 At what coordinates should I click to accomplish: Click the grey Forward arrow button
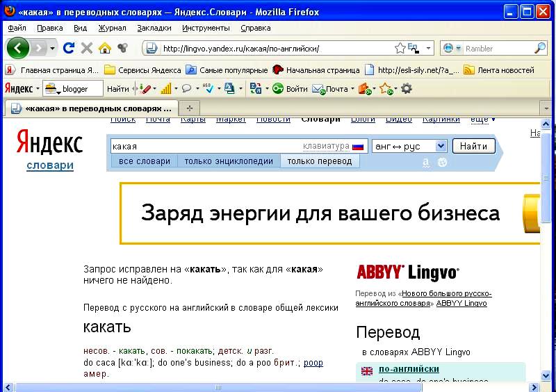pyautogui.click(x=40, y=48)
